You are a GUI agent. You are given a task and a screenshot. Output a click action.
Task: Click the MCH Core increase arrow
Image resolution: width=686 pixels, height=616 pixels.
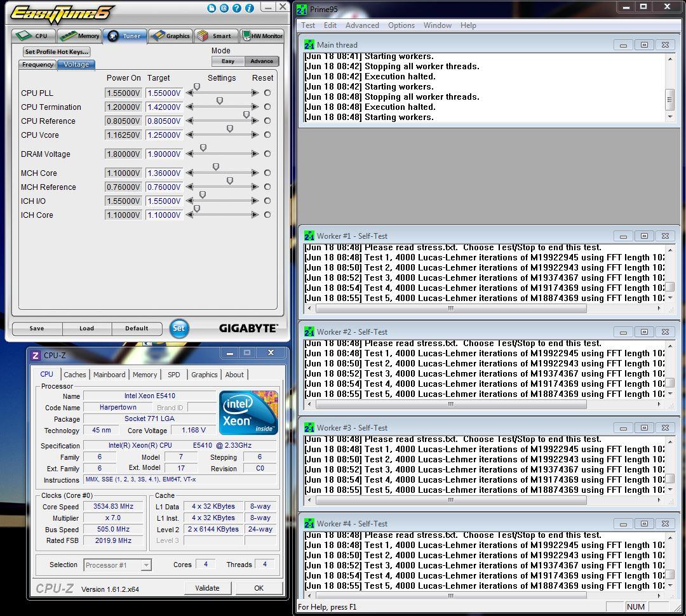255,173
